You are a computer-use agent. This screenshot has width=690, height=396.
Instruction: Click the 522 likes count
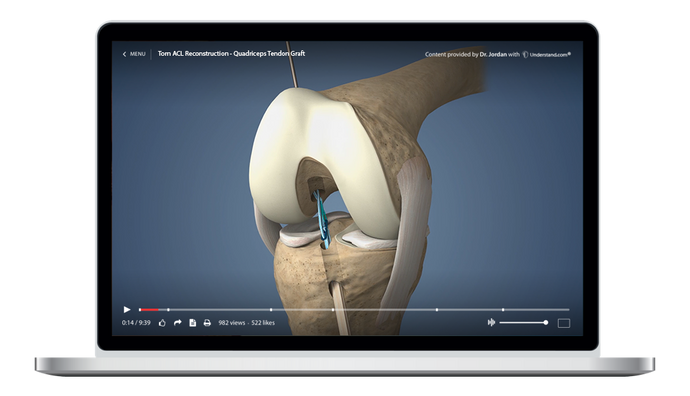(263, 323)
